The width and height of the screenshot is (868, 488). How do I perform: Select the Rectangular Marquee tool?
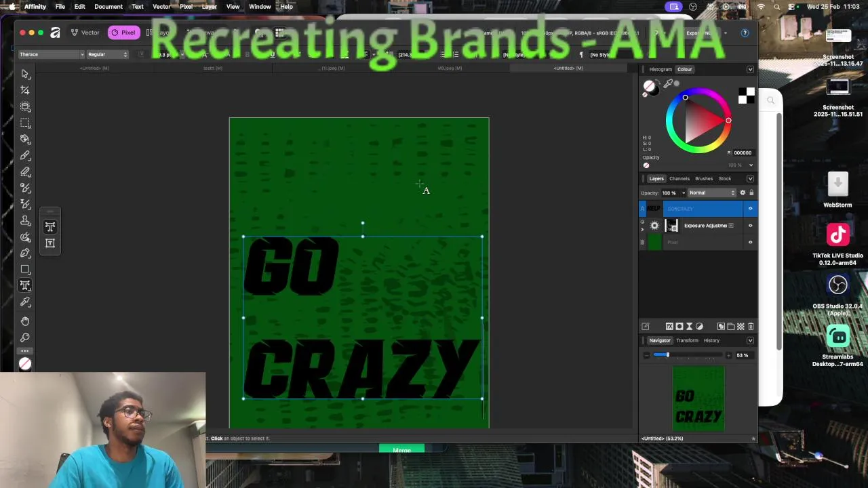[25, 123]
